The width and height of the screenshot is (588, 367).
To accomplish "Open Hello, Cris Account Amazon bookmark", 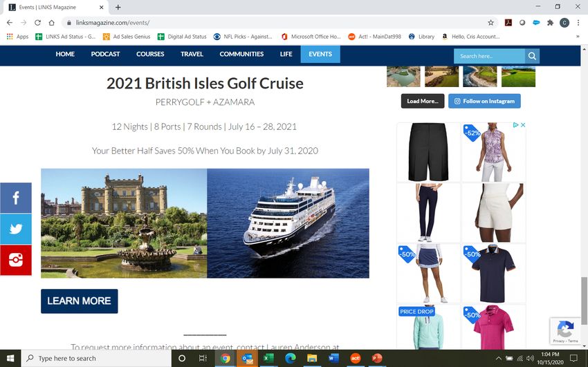I will point(470,37).
